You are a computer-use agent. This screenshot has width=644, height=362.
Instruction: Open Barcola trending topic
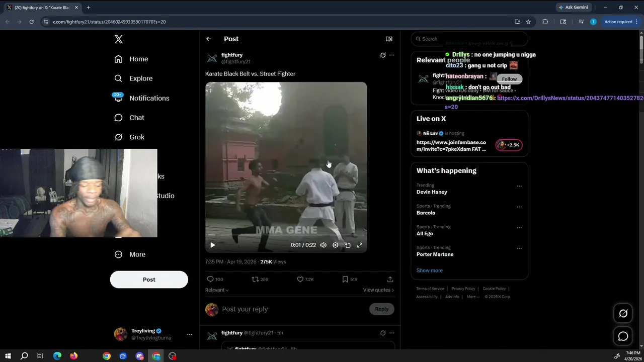coord(426,213)
